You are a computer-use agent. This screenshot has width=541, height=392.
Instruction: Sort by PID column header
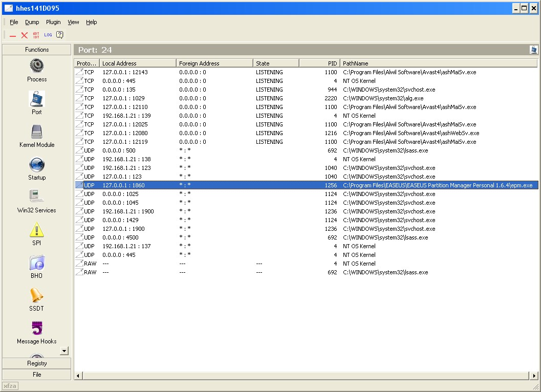[x=319, y=63]
